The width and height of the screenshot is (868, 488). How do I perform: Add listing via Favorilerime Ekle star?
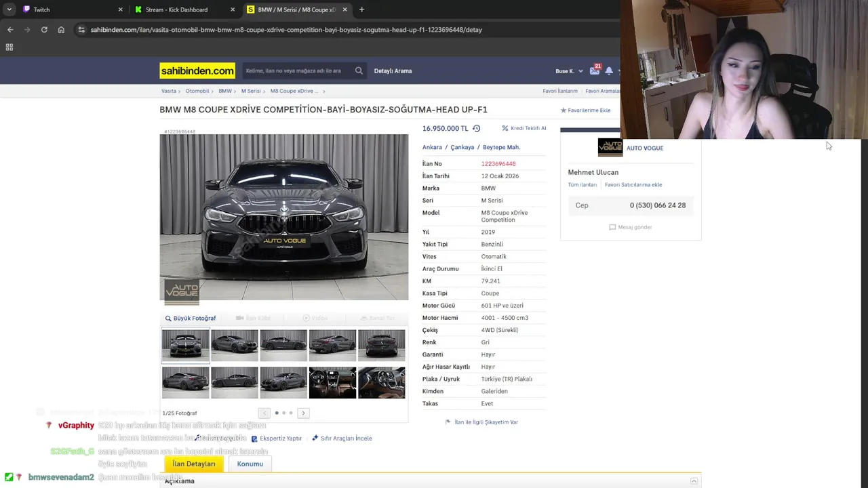click(586, 110)
